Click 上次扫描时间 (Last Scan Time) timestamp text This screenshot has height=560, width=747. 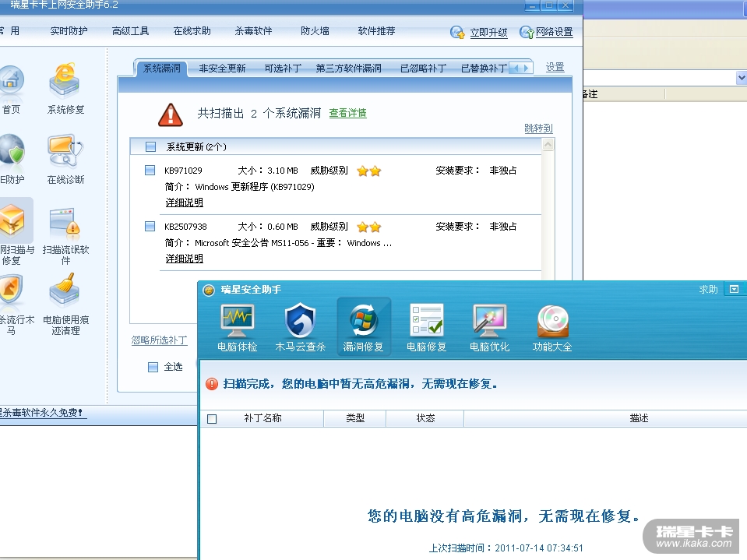tap(506, 548)
